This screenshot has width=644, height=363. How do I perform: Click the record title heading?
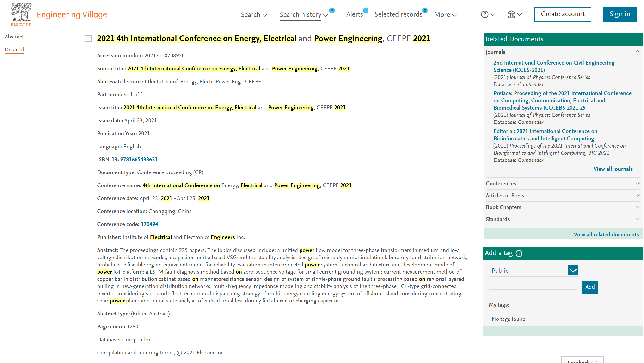coord(264,38)
